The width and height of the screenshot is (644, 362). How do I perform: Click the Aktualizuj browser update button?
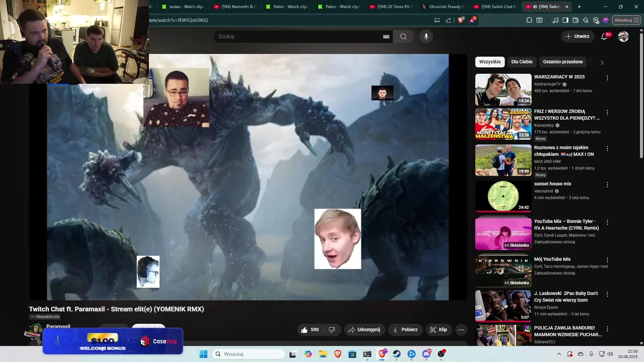coord(626,20)
